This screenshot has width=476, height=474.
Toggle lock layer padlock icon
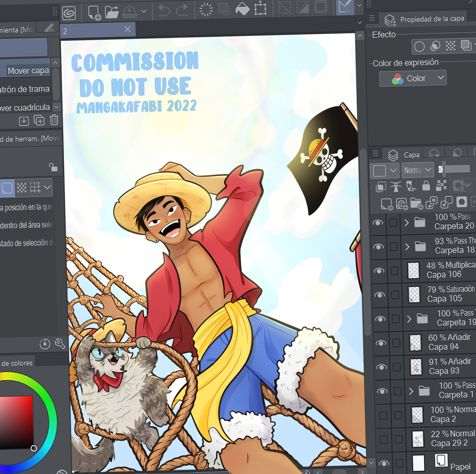tap(426, 186)
